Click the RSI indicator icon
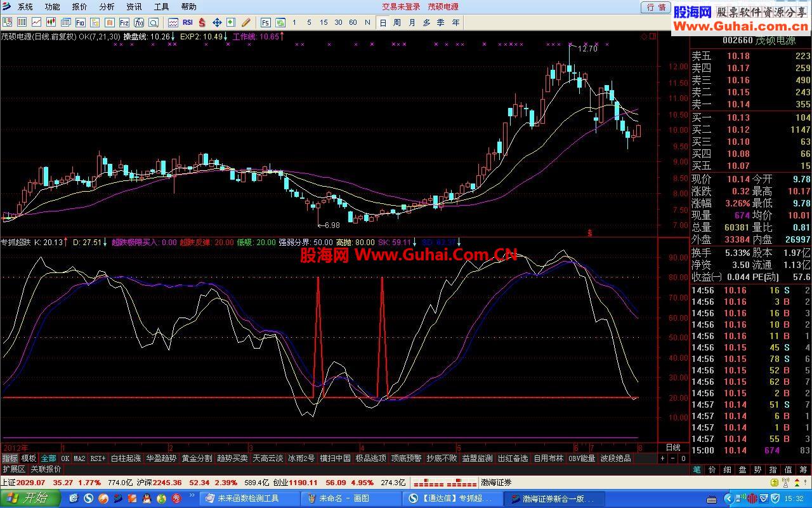 (x=187, y=22)
